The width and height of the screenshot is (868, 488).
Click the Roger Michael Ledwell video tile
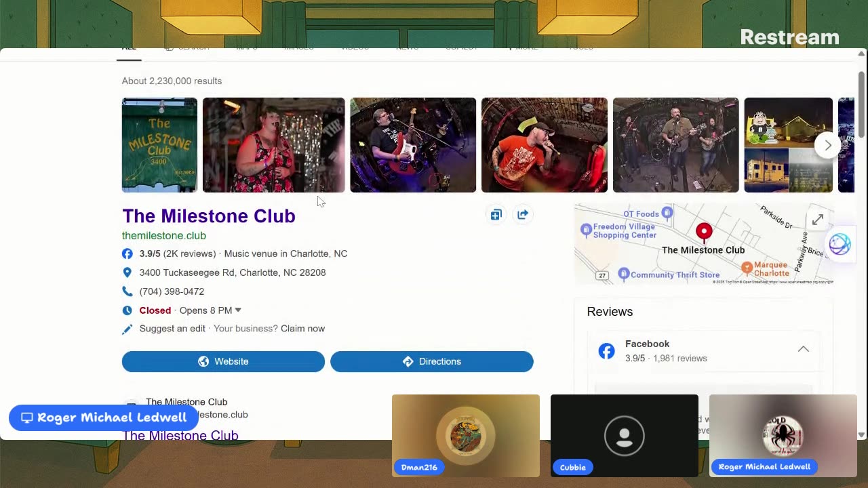783,435
